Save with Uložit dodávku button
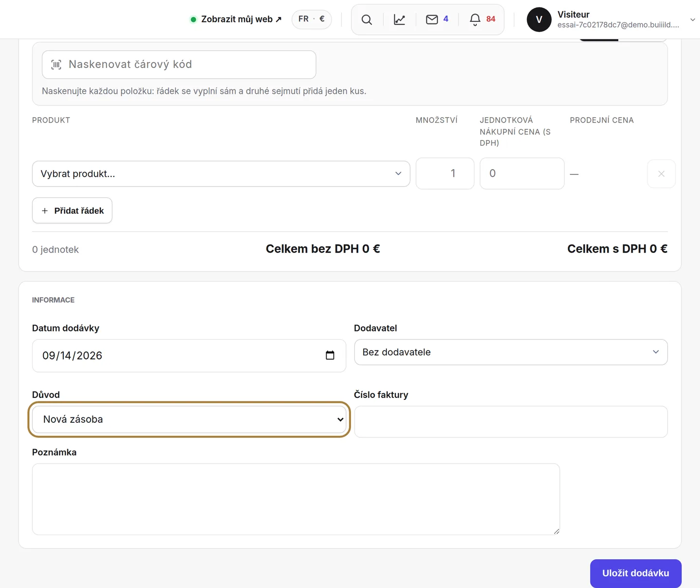 pyautogui.click(x=635, y=573)
